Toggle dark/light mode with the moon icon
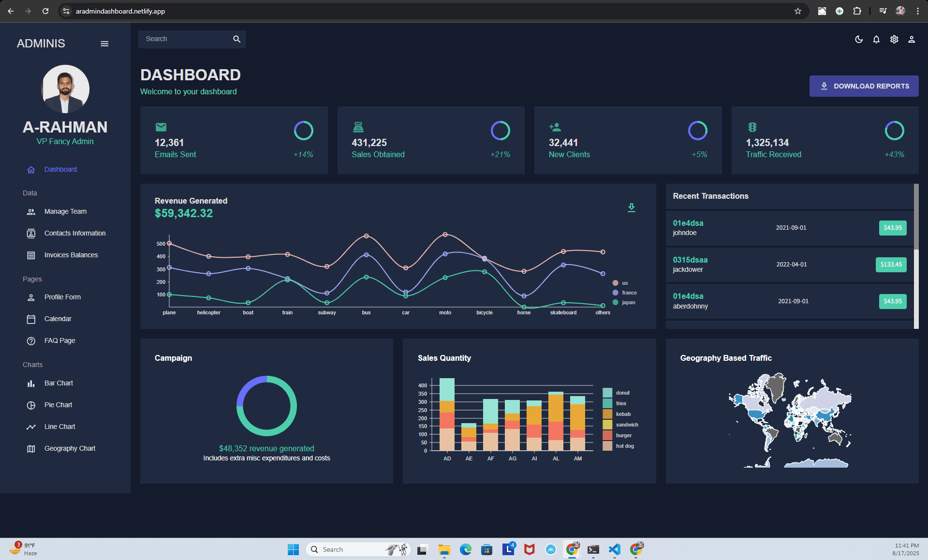Viewport: 928px width, 560px height. click(x=859, y=40)
